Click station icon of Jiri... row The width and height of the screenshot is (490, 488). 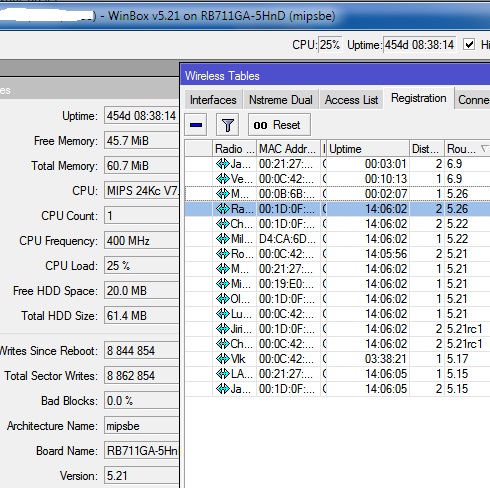click(222, 329)
